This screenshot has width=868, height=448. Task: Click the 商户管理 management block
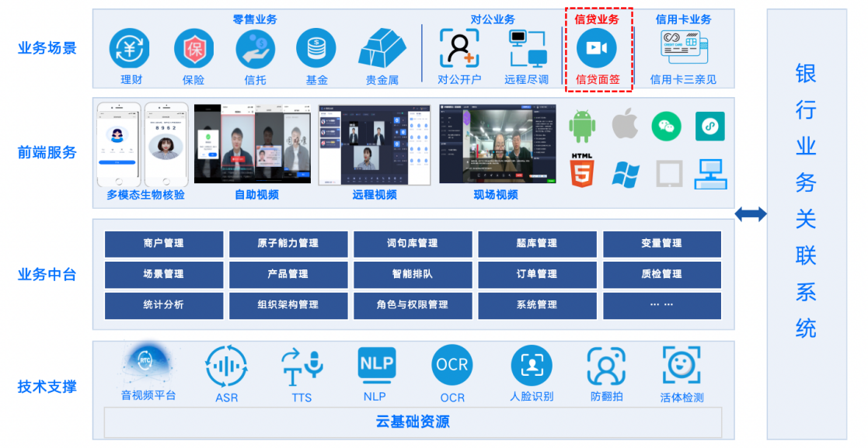(164, 243)
